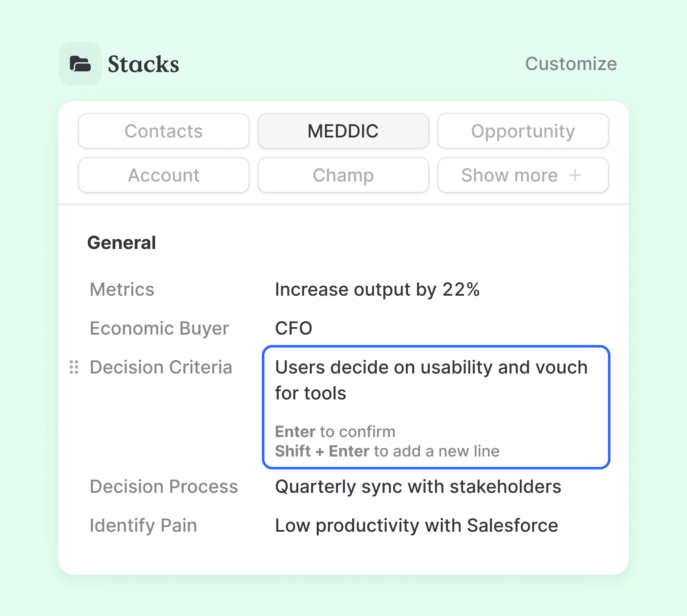Edit the Metrics value Increase output by 22%

377,290
